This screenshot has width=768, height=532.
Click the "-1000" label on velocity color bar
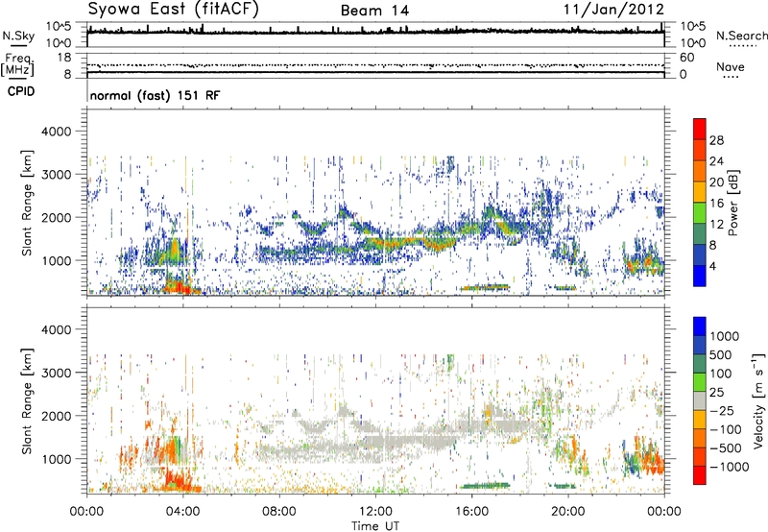click(x=729, y=467)
